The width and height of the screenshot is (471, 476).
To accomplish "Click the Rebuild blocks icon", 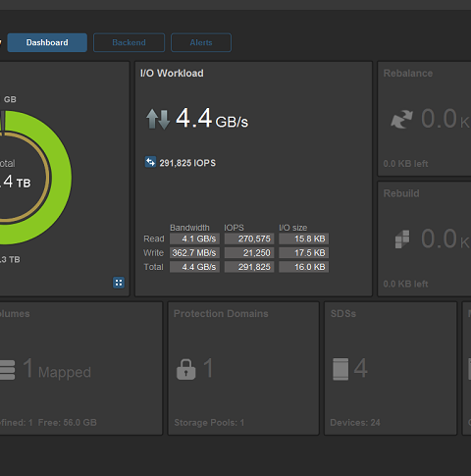I will coord(402,239).
